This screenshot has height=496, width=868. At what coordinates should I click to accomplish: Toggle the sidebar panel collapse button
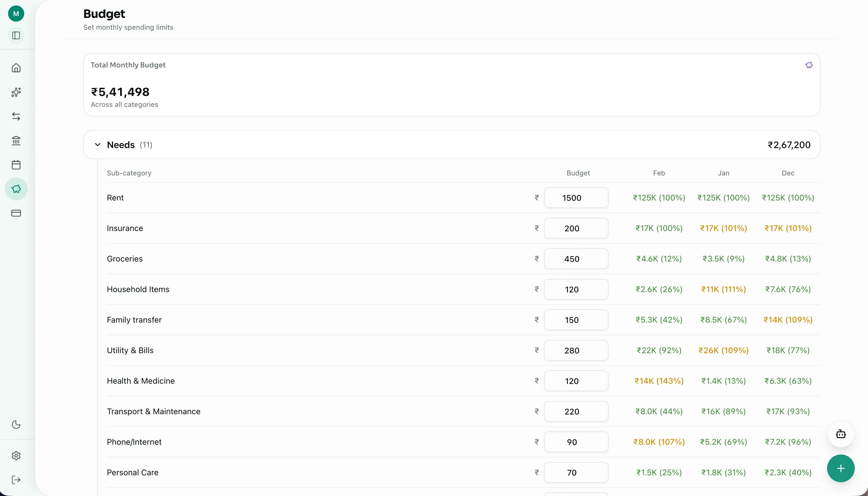click(x=16, y=35)
